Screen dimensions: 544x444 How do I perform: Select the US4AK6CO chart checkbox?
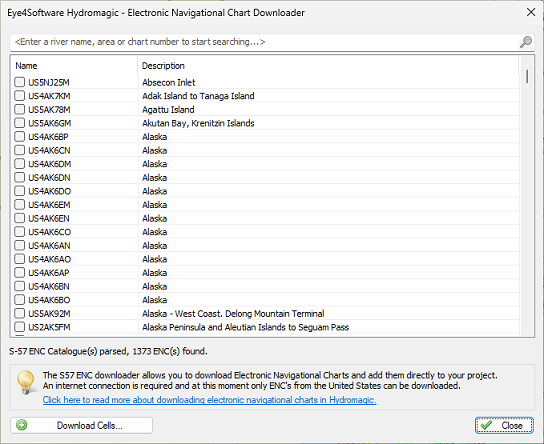19,232
